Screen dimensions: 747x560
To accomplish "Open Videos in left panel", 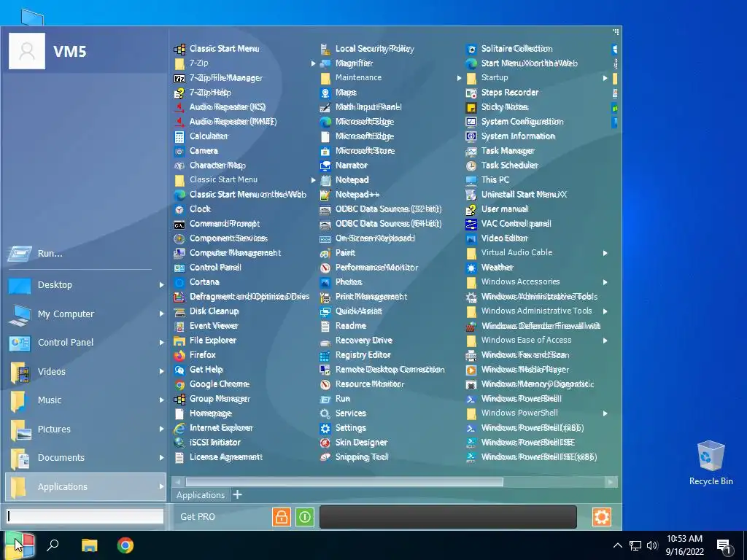I will pyautogui.click(x=86, y=372).
